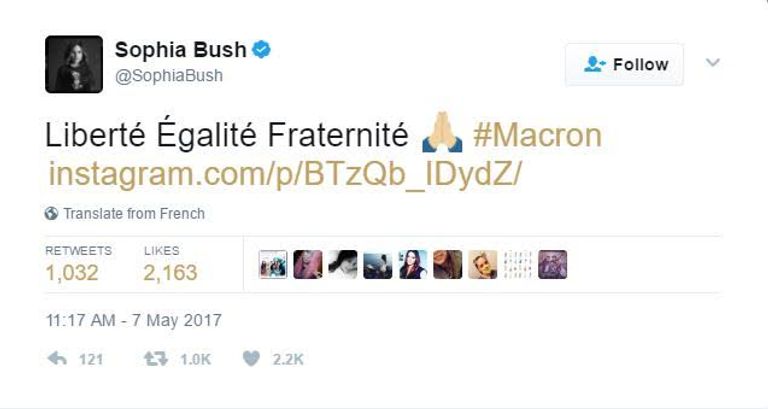Like the tweet with heart icon
Image resolution: width=768 pixels, height=409 pixels.
(x=252, y=358)
